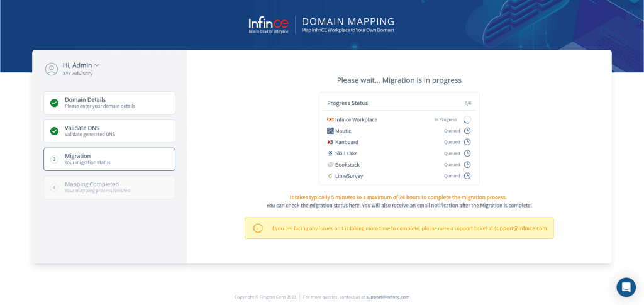Click the LimeSurvey app icon
Viewport: 644px width, 305px height.
[x=330, y=176]
